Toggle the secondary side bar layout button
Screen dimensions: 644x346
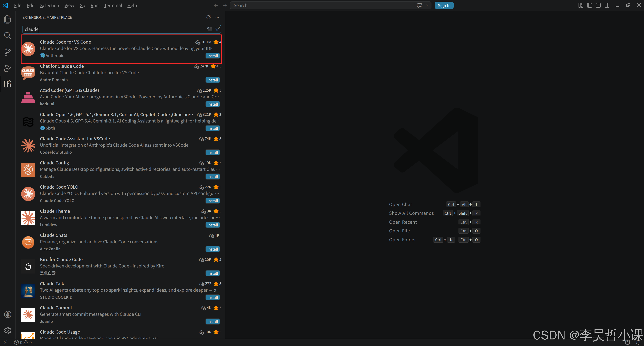click(607, 6)
